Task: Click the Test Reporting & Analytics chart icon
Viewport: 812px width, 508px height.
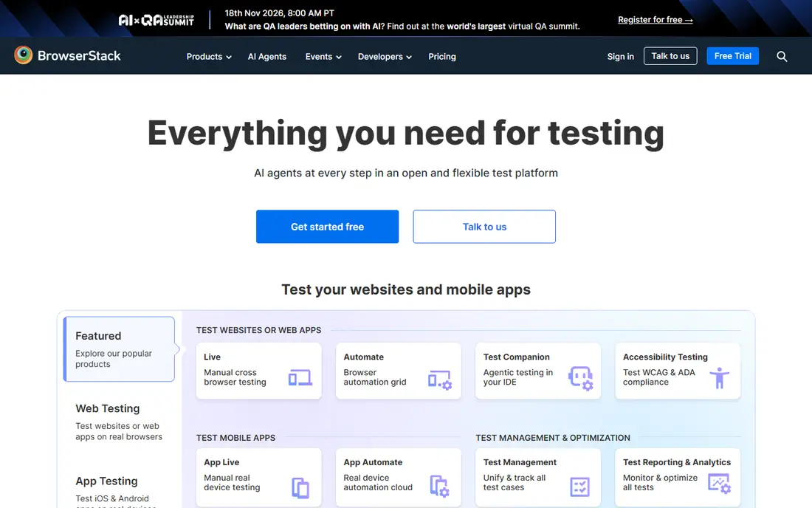Action: [x=719, y=484]
